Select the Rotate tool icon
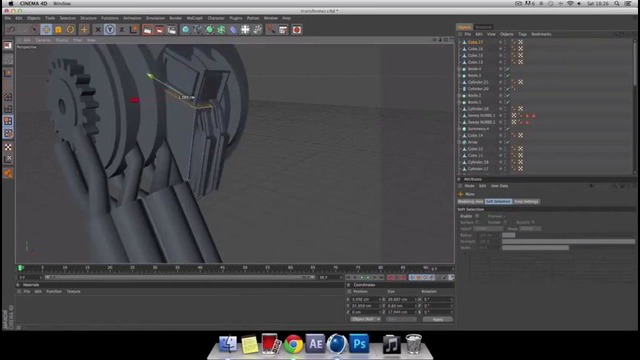The height and width of the screenshot is (360, 640). tap(71, 29)
